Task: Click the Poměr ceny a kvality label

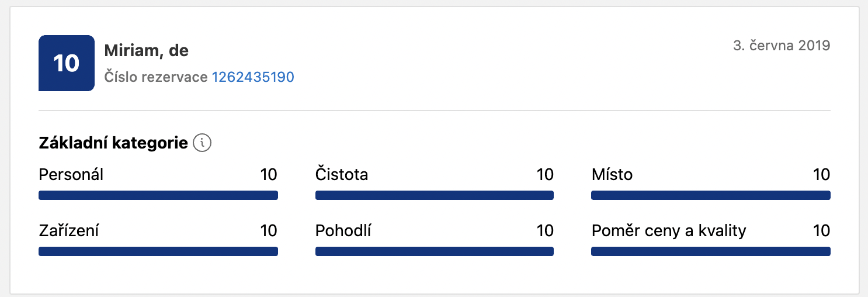Action: (669, 231)
